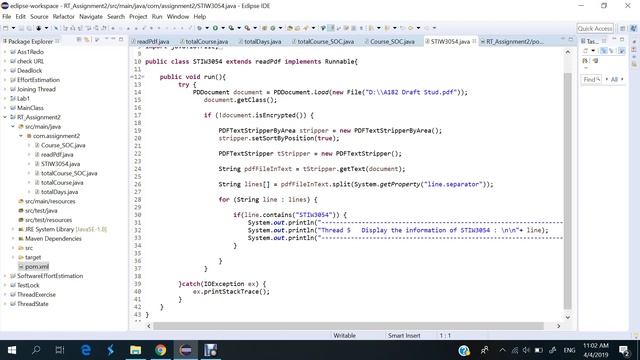Open the Debug dropdown arrow left of Run

(207, 28)
